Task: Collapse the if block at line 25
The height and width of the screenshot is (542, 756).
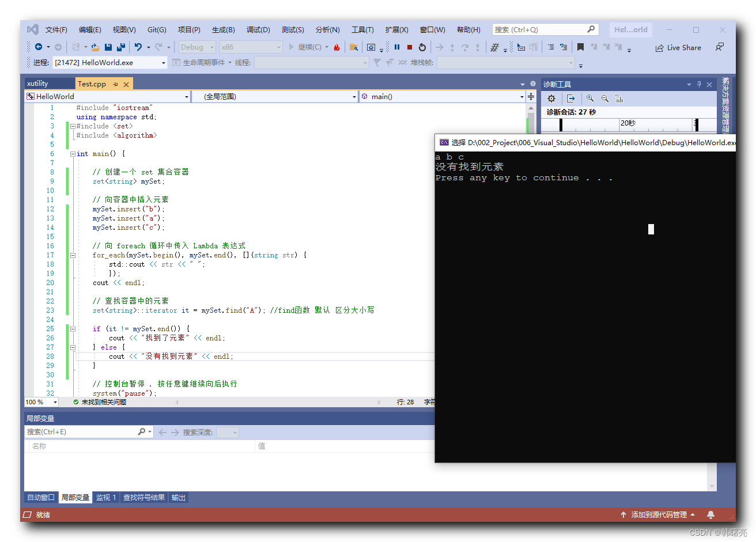Action: 73,329
